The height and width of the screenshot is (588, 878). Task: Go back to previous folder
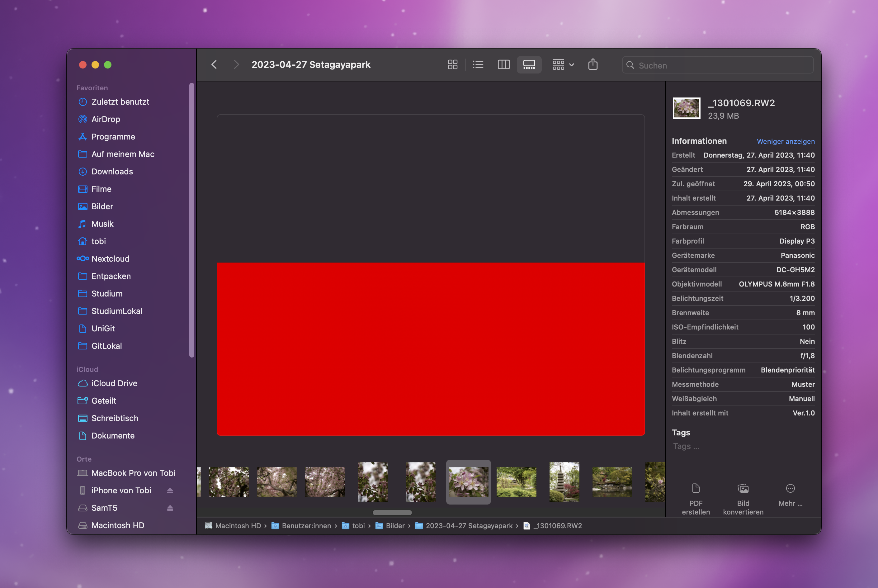(x=214, y=65)
